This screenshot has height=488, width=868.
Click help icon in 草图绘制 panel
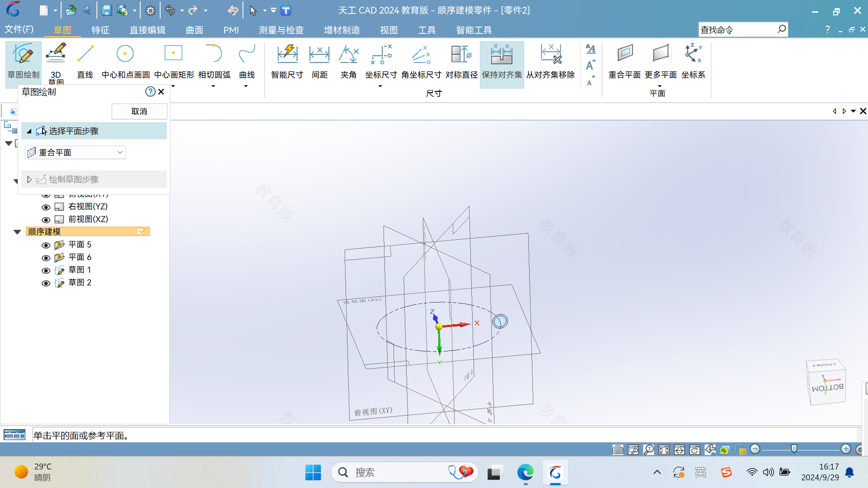150,92
